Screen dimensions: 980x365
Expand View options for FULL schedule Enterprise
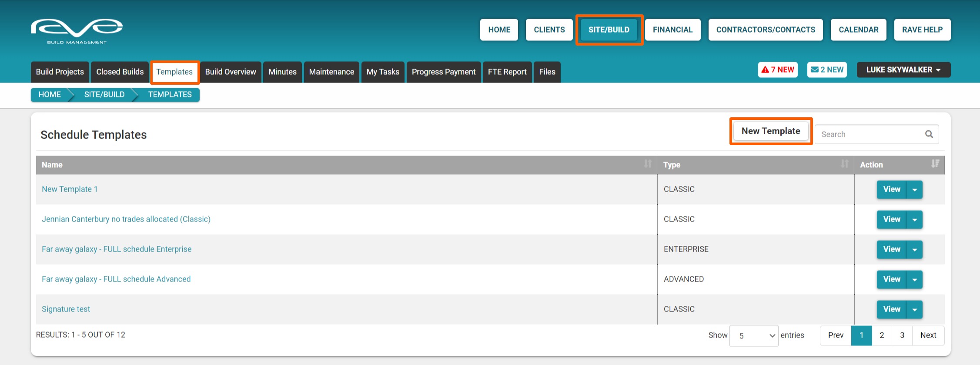point(914,249)
